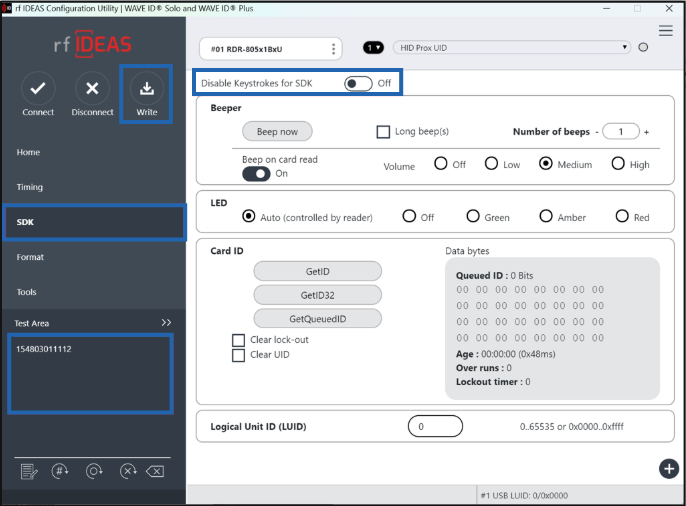Click the Number of beeps label
The height and width of the screenshot is (506, 686).
point(551,132)
